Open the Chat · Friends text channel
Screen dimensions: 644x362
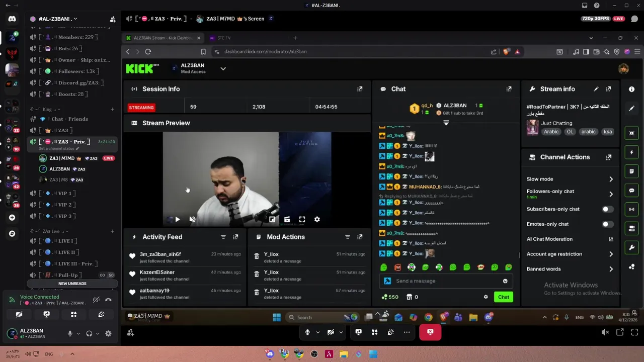click(69, 119)
